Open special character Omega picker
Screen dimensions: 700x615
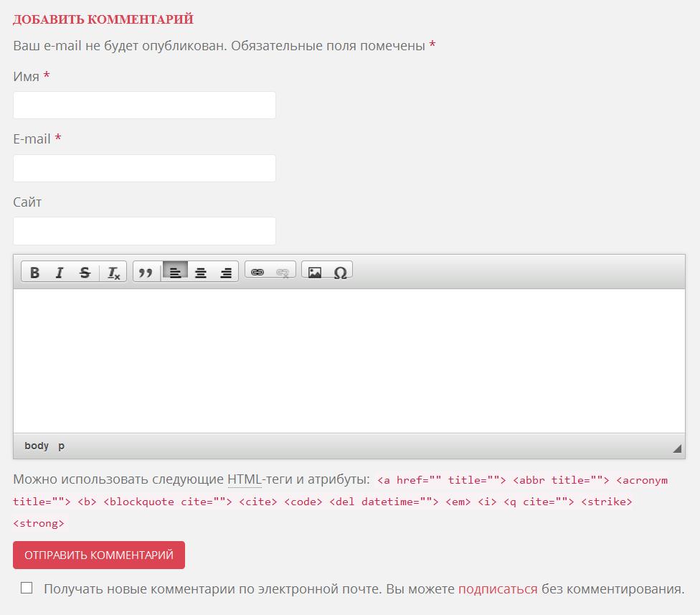pyautogui.click(x=341, y=272)
